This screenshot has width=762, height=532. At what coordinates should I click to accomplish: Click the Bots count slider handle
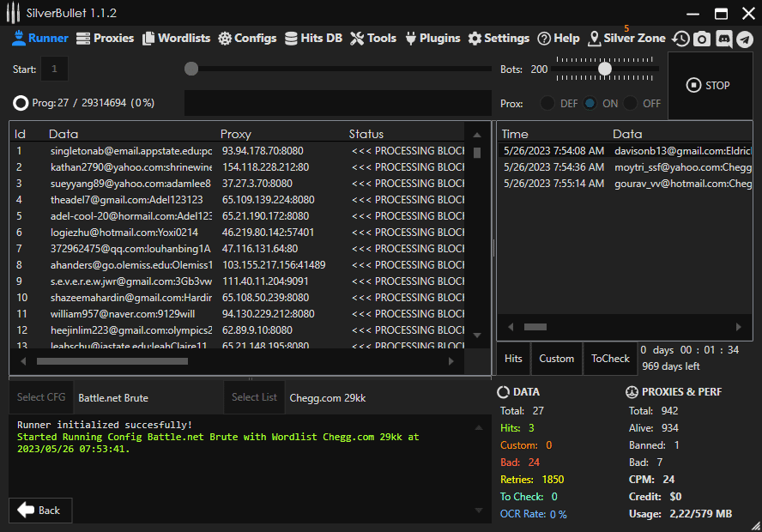click(605, 69)
